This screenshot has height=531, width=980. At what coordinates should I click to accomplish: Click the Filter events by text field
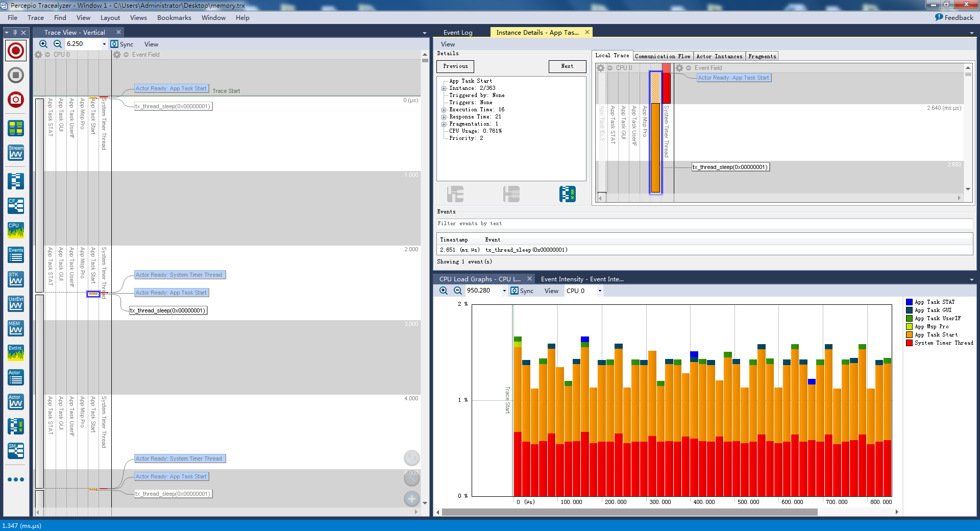[704, 224]
